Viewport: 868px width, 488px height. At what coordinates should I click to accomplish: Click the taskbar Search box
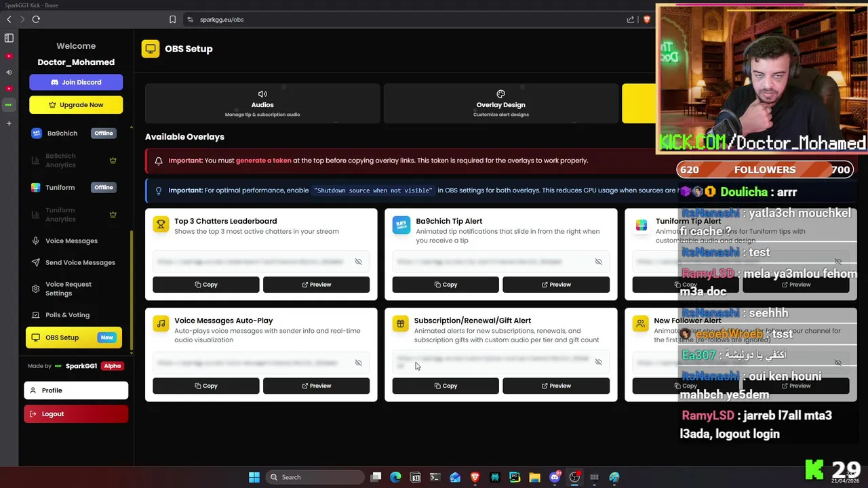pyautogui.click(x=315, y=477)
